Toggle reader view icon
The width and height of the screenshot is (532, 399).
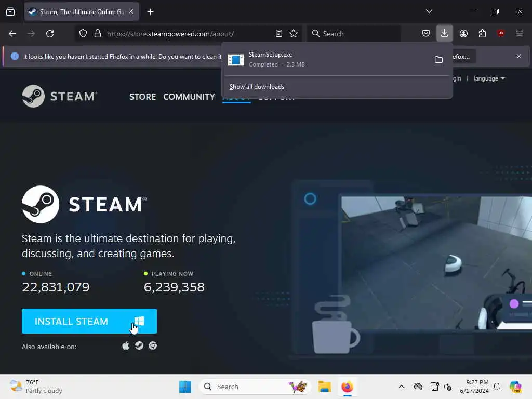click(279, 33)
